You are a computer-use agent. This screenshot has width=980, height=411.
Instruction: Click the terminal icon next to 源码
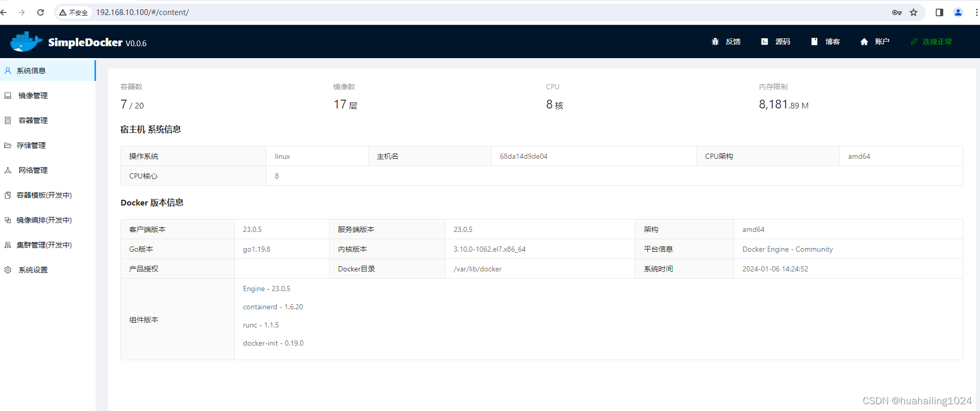point(765,42)
